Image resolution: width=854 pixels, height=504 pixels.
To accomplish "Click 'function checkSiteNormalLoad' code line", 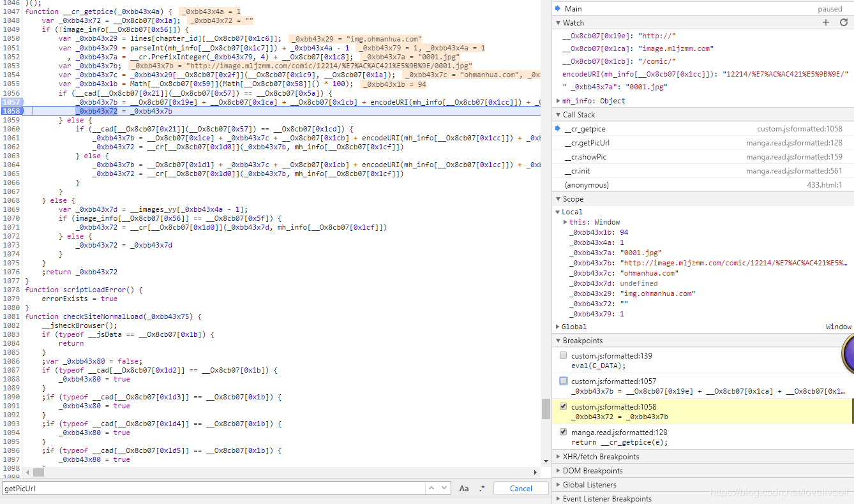I will [x=114, y=316].
